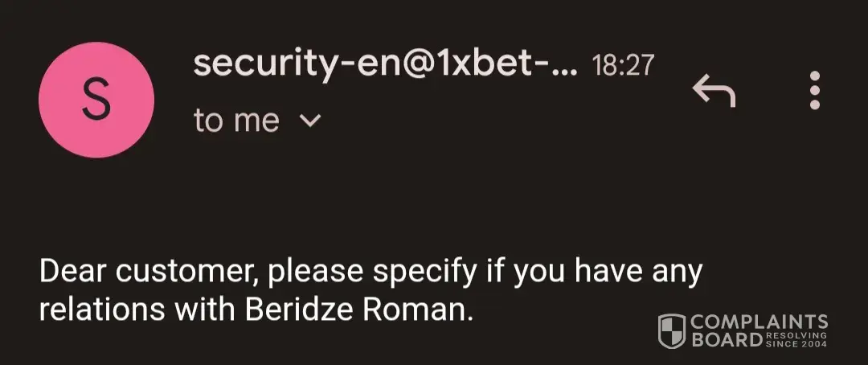Click the "COMPLAINTS" watermark word
This screenshot has height=365, width=868.
[759, 322]
